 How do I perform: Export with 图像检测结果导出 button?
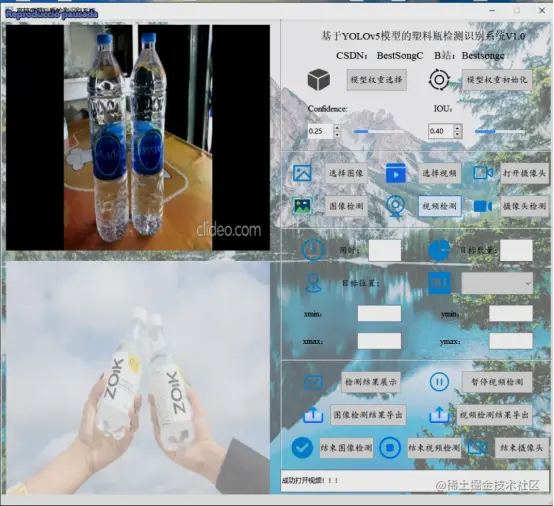tap(368, 415)
